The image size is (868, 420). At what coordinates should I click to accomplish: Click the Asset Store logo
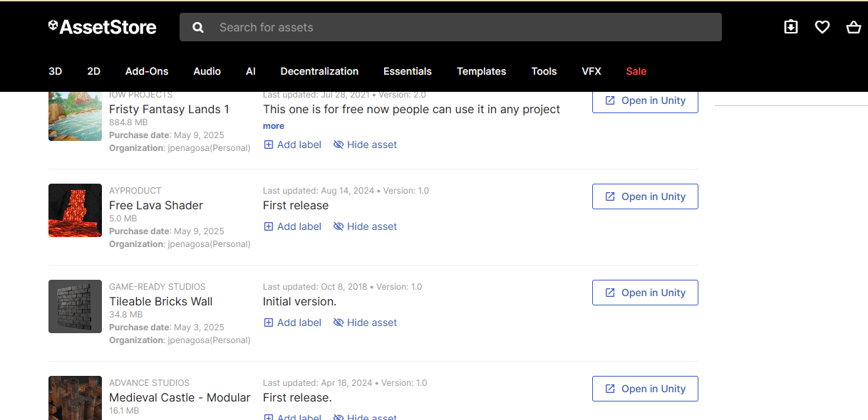pos(103,27)
